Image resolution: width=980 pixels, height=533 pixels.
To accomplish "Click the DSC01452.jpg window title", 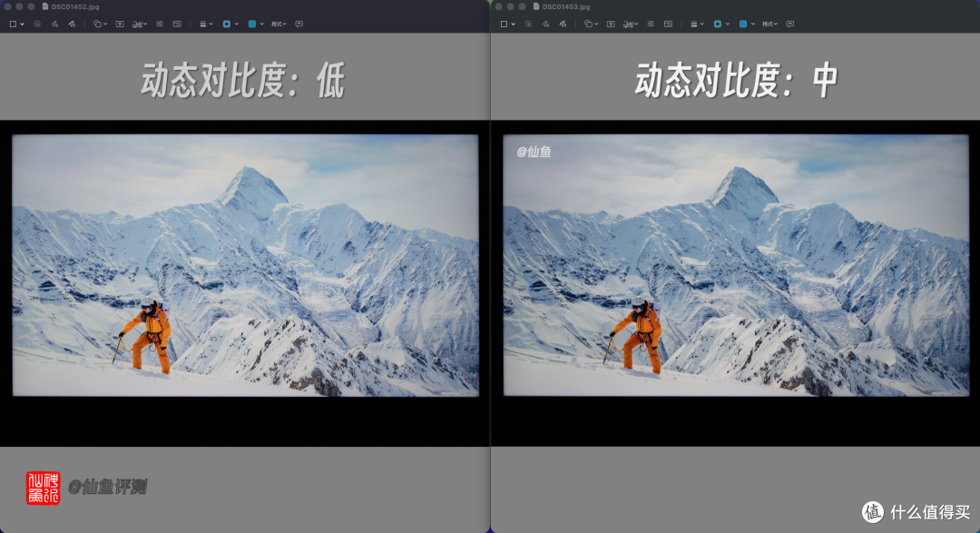I will (75, 6).
